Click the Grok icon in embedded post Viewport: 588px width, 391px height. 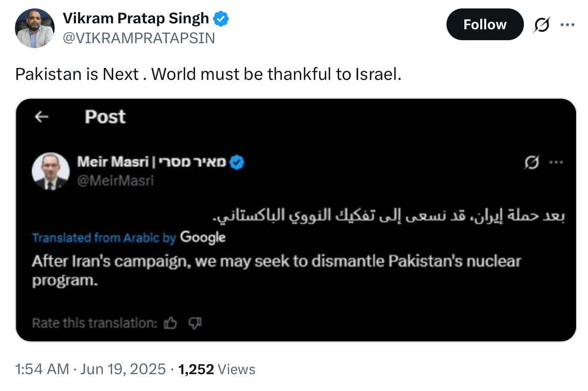pyautogui.click(x=531, y=162)
